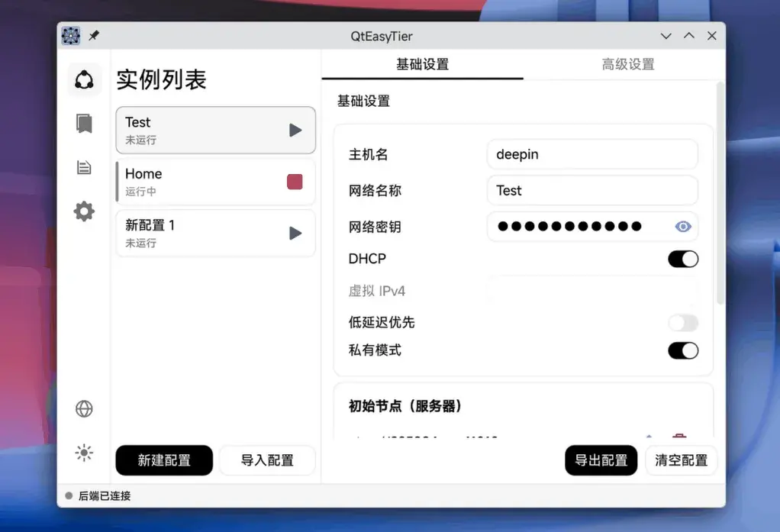
Task: Click the 导入配置 button
Action: click(x=267, y=460)
